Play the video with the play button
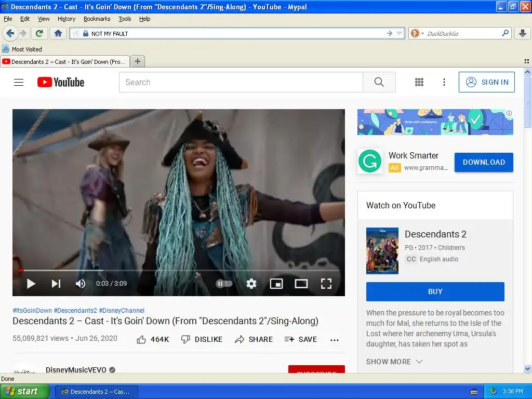Screen dimensions: 532x399 pyautogui.click(x=31, y=284)
